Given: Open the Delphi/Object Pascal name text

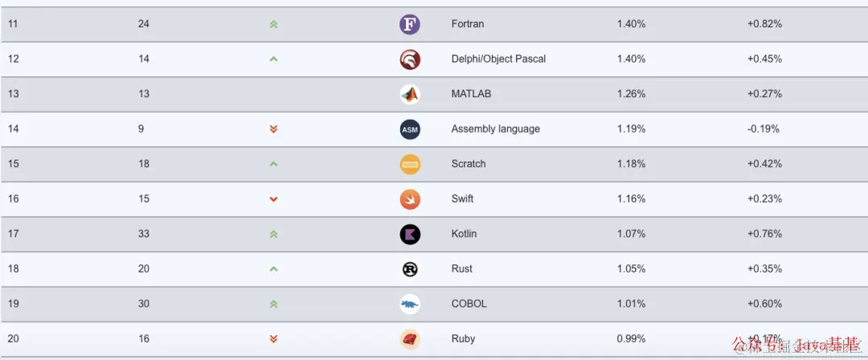Looking at the screenshot, I should point(498,59).
